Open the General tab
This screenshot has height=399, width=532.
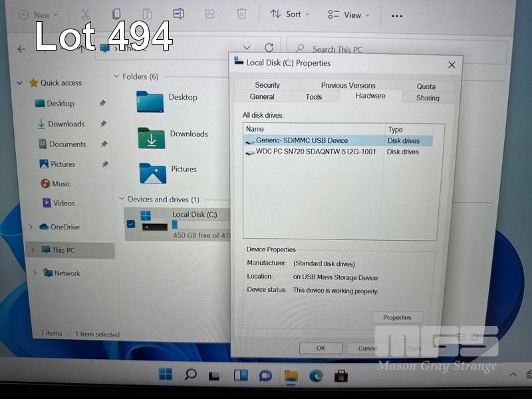tap(262, 97)
